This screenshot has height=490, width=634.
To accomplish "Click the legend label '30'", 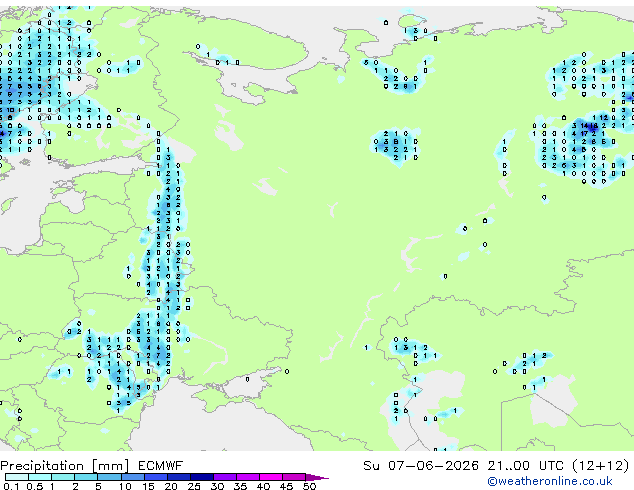I will (x=217, y=486).
